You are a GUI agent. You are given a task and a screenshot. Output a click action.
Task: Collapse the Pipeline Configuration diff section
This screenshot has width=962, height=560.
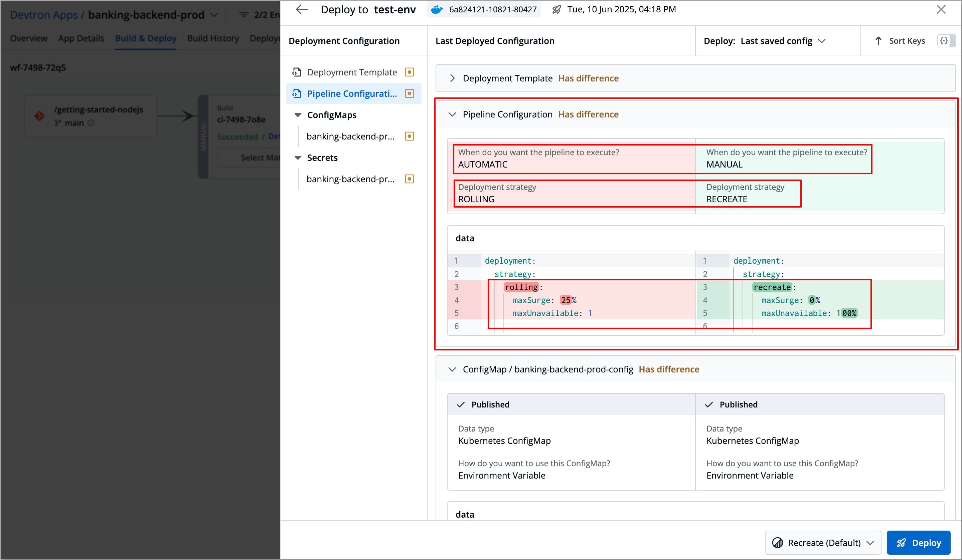point(452,114)
